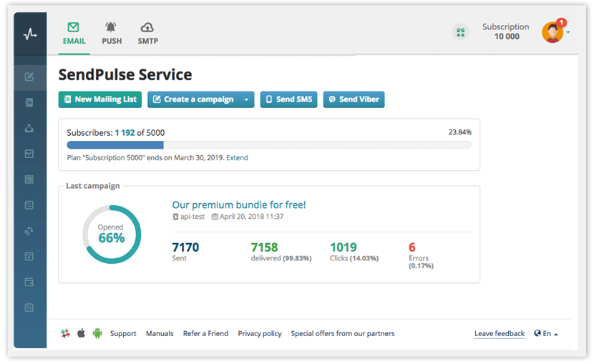
Task: Click the 6 Errors figure
Action: [x=412, y=247]
